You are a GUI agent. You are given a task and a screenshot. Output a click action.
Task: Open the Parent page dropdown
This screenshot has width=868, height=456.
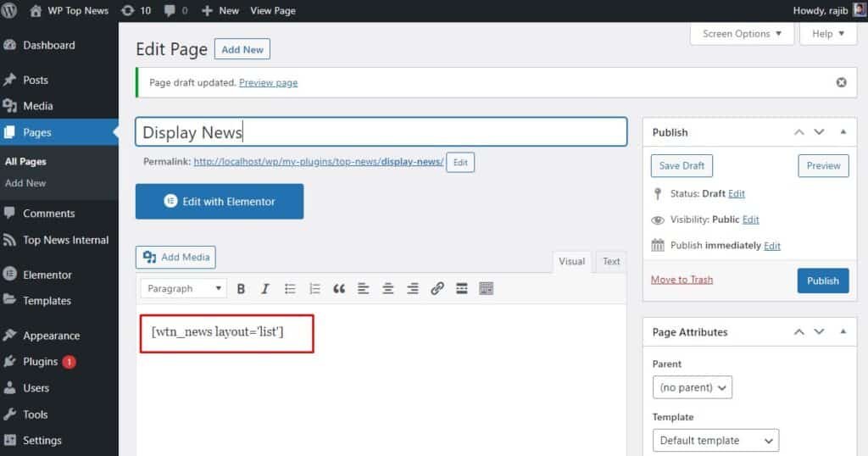[x=692, y=387]
